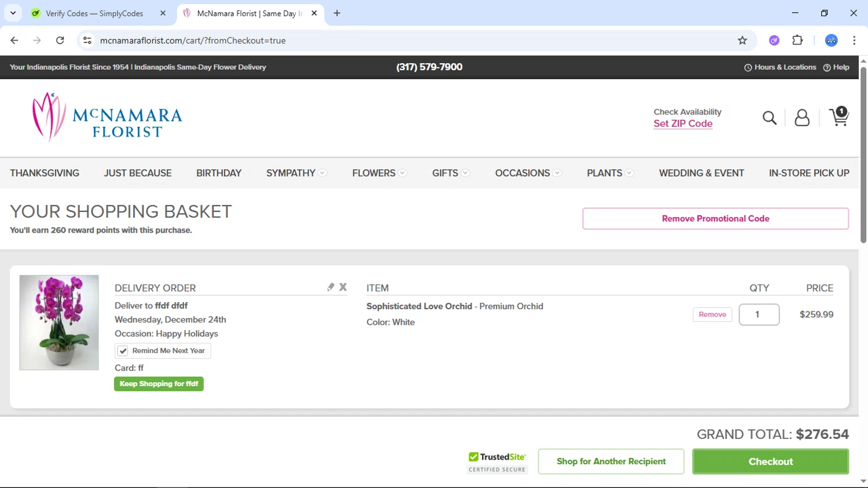The image size is (868, 488).
Task: Open Chrome profile avatar
Action: [x=831, y=41]
